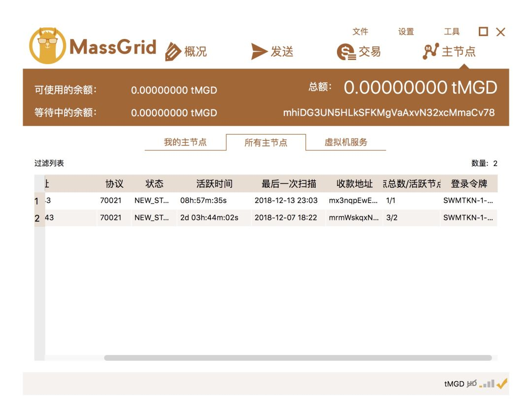
Task: Go to the 主节点 page
Action: coord(459,52)
